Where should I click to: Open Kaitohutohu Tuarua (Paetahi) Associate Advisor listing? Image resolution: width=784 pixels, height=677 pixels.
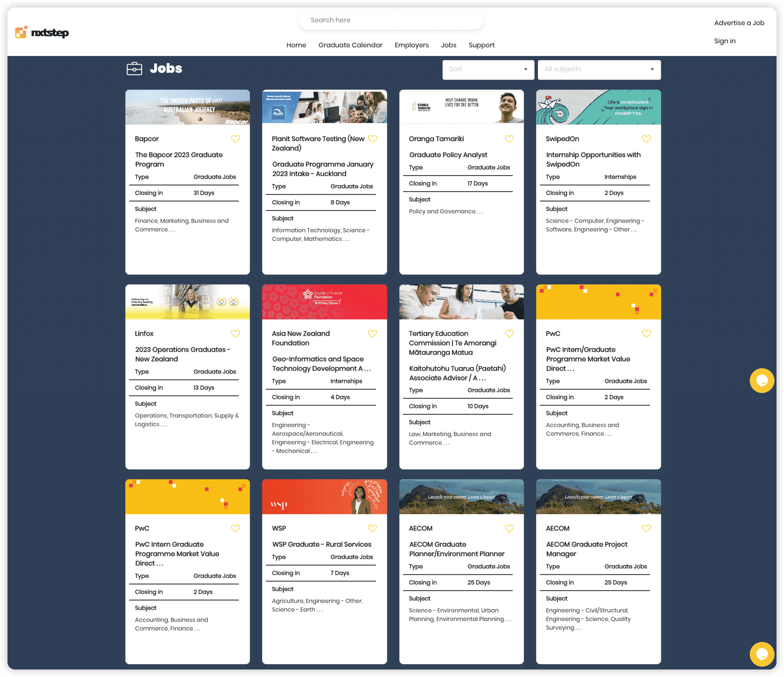point(457,373)
